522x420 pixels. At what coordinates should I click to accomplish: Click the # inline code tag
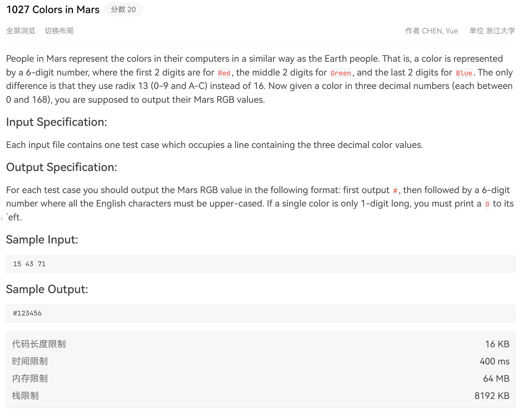click(x=395, y=190)
